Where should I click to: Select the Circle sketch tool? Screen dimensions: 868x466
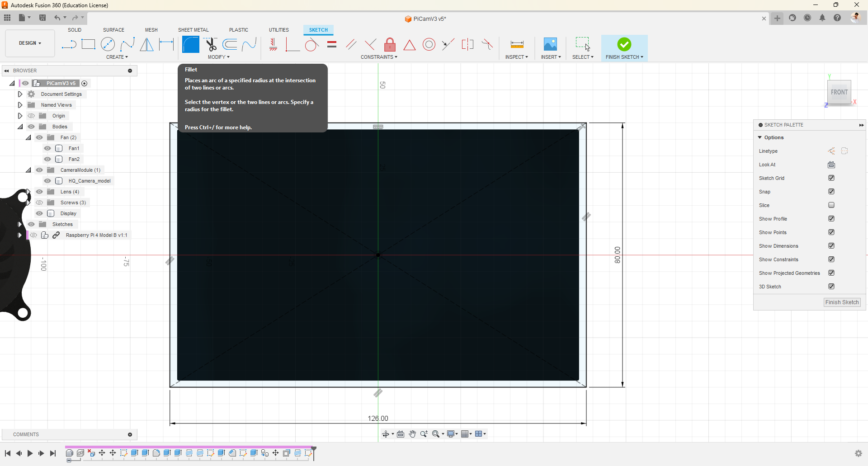pyautogui.click(x=108, y=44)
